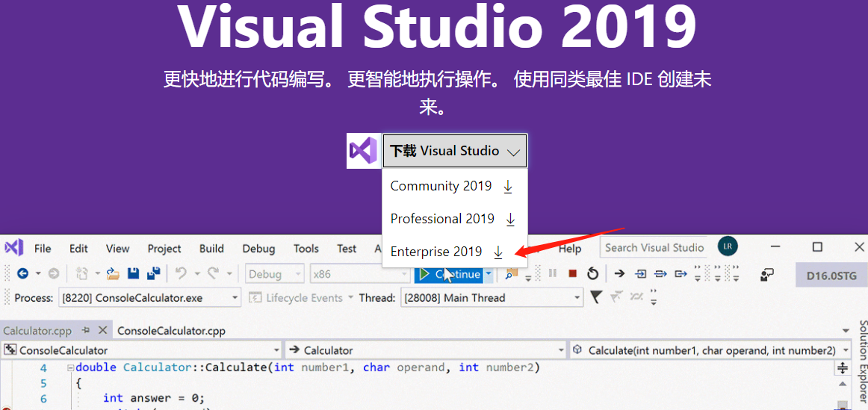Viewport: 868px width, 410px height.
Task: Click the Save floppy disk icon
Action: click(x=134, y=273)
